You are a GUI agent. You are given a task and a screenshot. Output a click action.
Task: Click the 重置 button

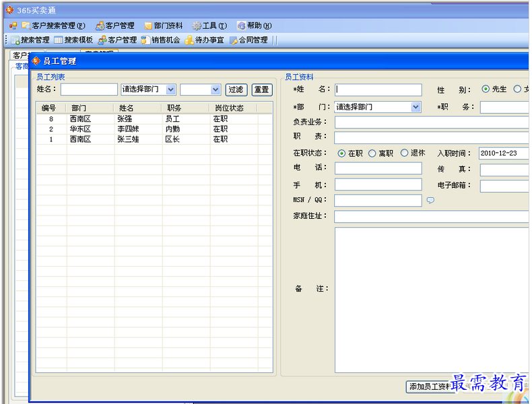261,90
